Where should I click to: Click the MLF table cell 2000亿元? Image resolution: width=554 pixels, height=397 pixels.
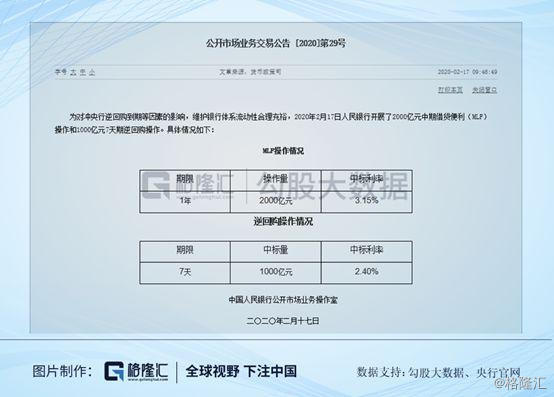[276, 201]
